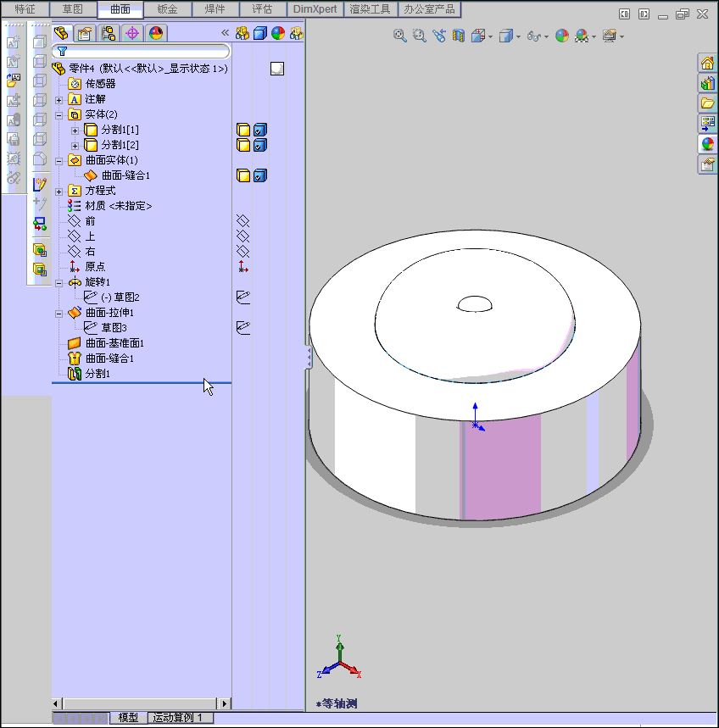Switch to the DisplayManager color ball tab
Viewport: 719px width, 728px height.
click(156, 33)
